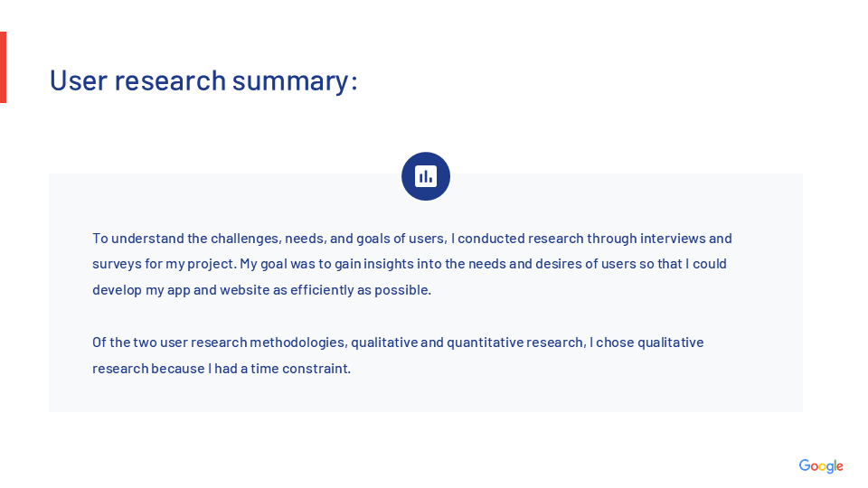Click the line starting "To understand the challenges"

[x=411, y=239]
